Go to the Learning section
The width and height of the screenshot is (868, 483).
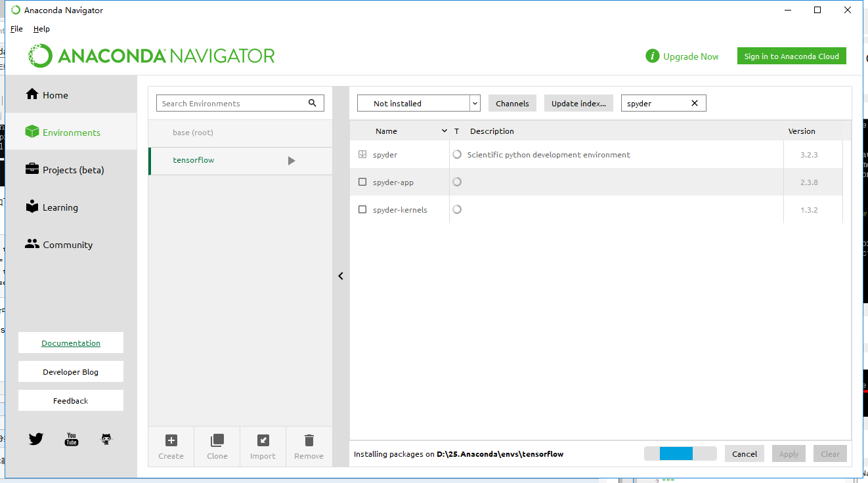(71, 207)
